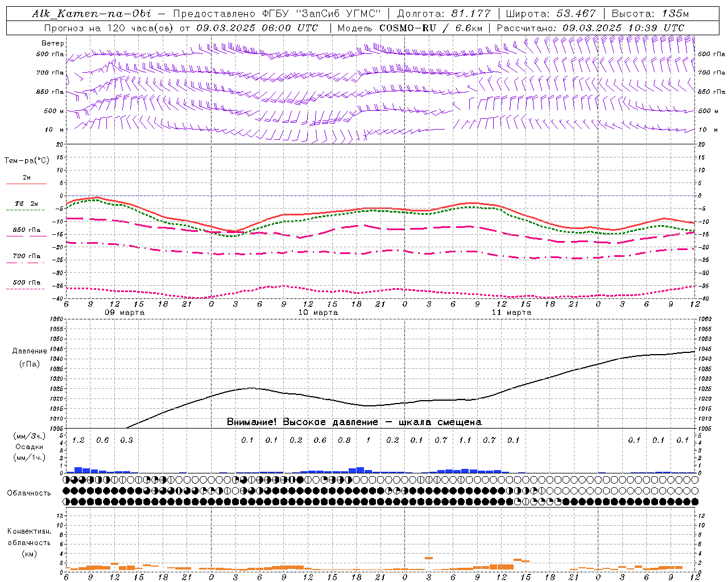Select the 10 м wind level label on left axis
Image resolution: width=728 pixels, height=582 pixels.
(x=55, y=130)
